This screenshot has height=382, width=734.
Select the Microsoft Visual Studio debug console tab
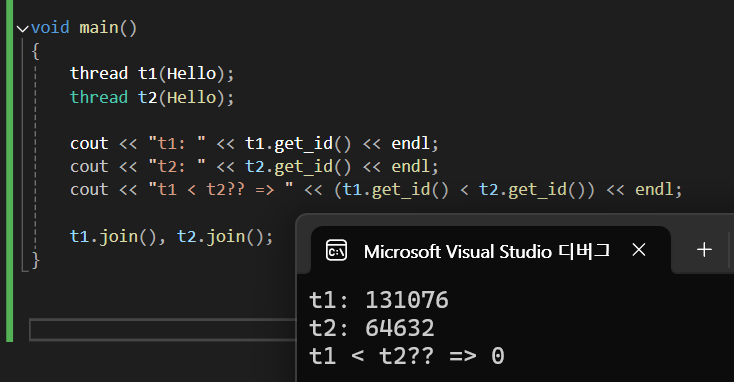tap(491, 250)
